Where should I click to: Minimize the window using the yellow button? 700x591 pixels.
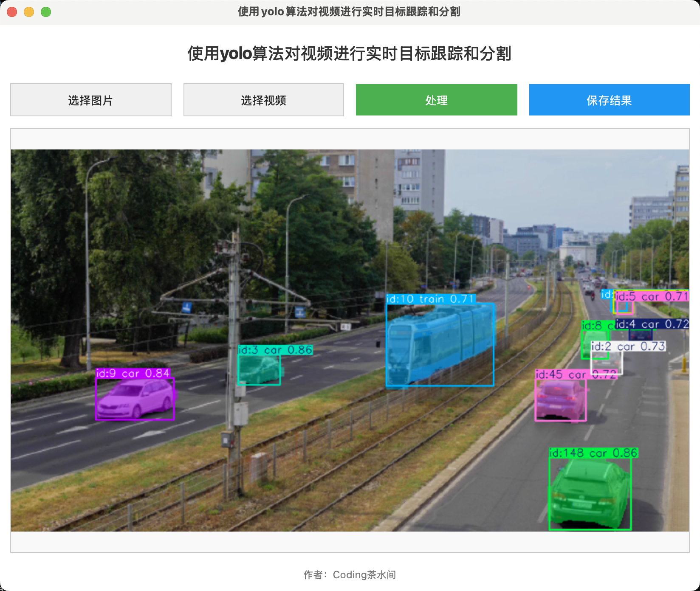click(x=29, y=12)
